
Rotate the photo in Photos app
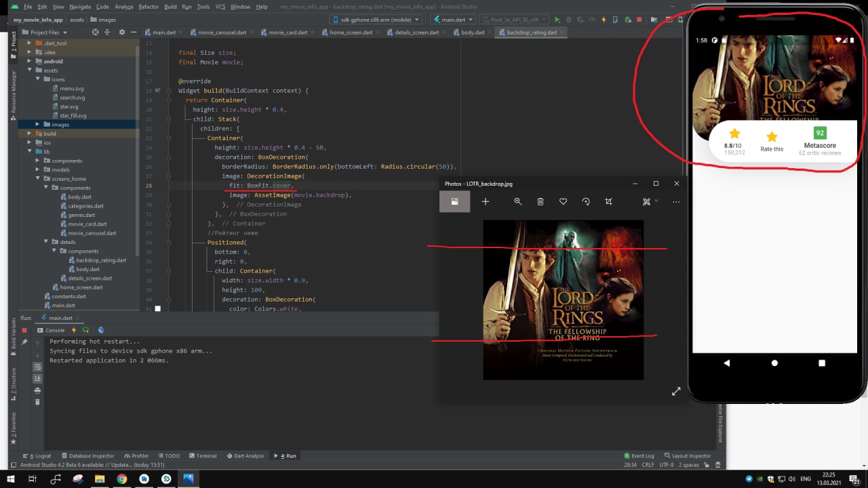coord(586,201)
